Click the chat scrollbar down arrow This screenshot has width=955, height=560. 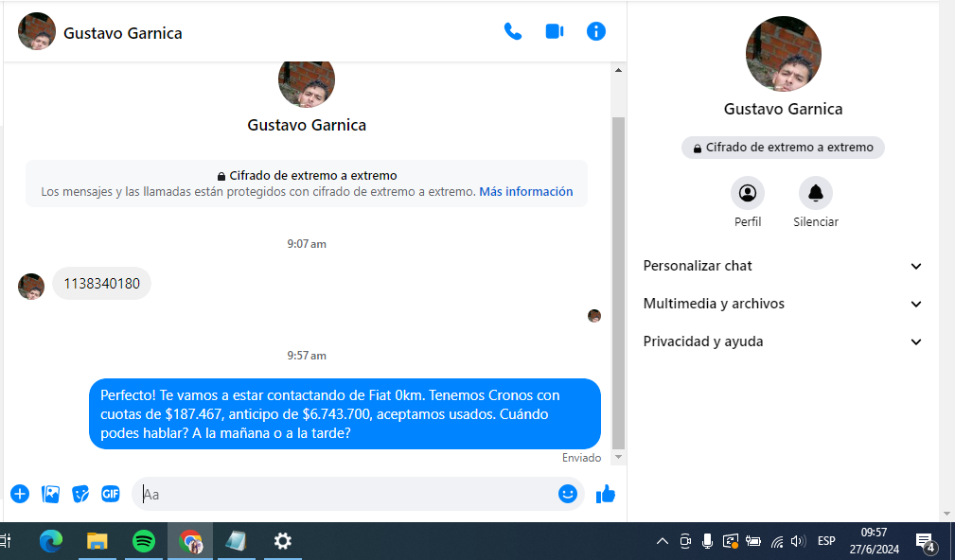pyautogui.click(x=619, y=457)
